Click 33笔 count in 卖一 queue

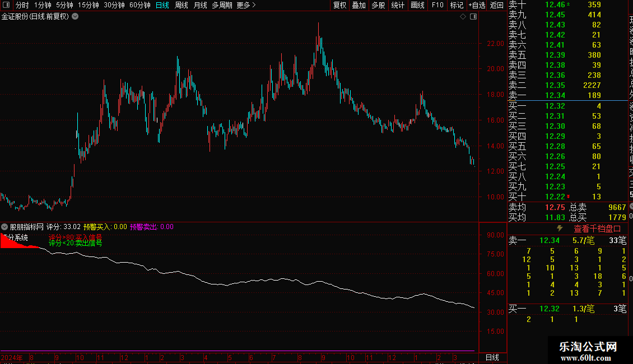pyautogui.click(x=618, y=240)
